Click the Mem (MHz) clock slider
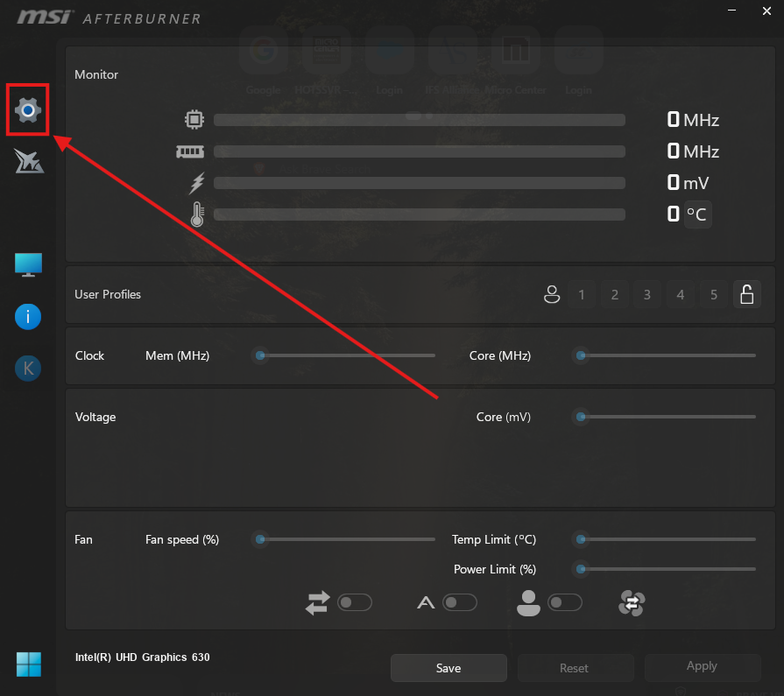The width and height of the screenshot is (784, 696). 345,355
